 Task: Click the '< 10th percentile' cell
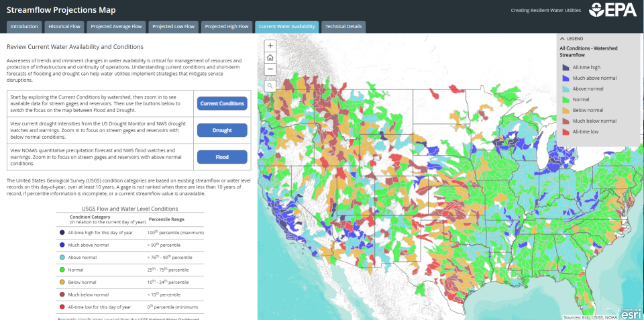tap(164, 295)
